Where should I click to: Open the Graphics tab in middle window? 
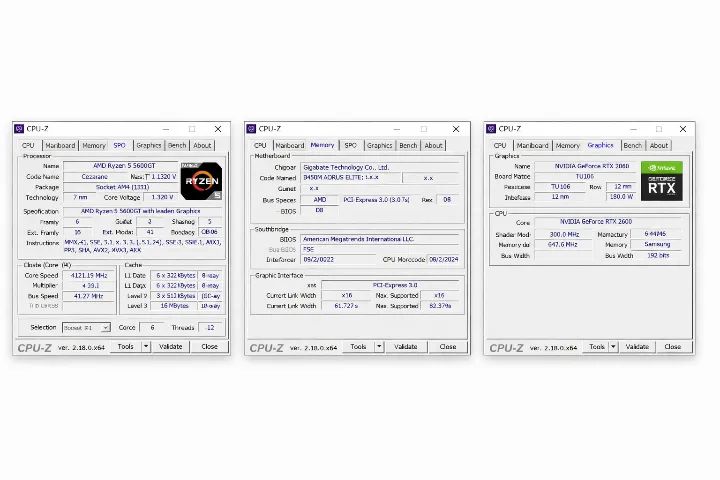coord(379,145)
